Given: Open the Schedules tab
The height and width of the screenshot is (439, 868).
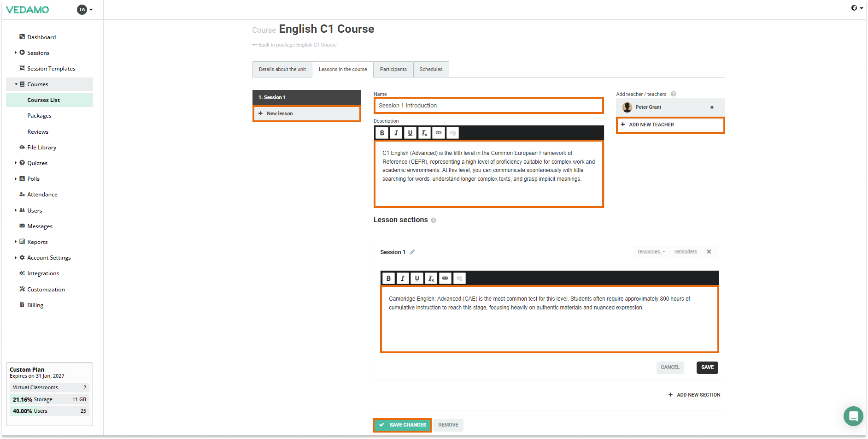Looking at the screenshot, I should click(431, 69).
